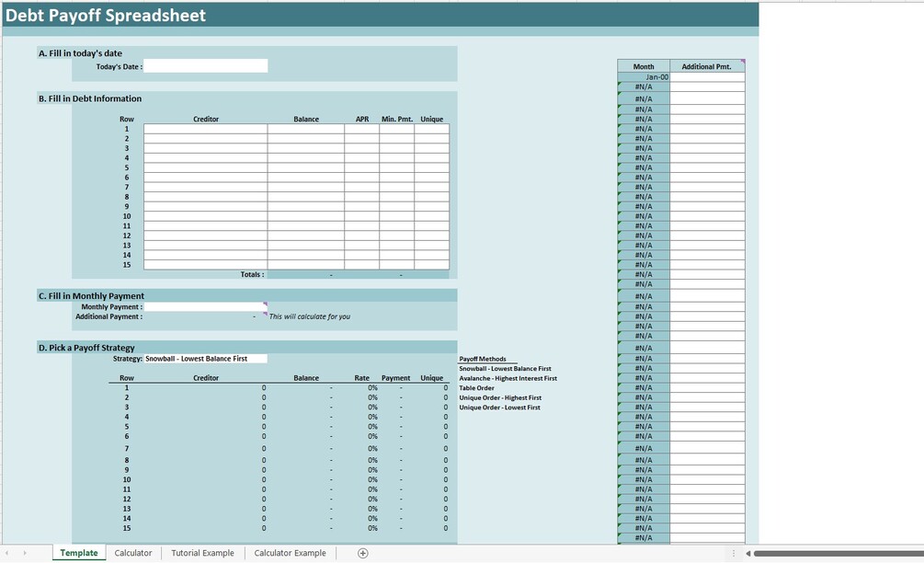Open the Strategy dropdown cell

click(x=206, y=359)
